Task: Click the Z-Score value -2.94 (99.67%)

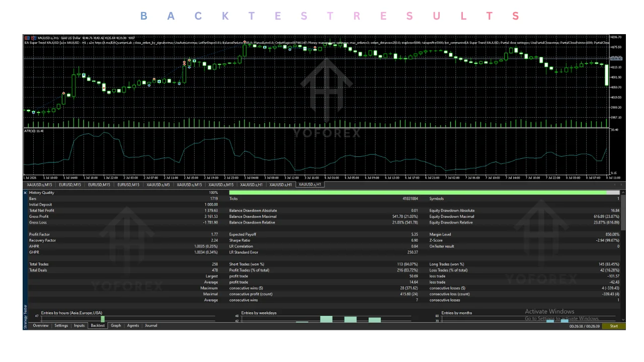Action: (x=608, y=240)
